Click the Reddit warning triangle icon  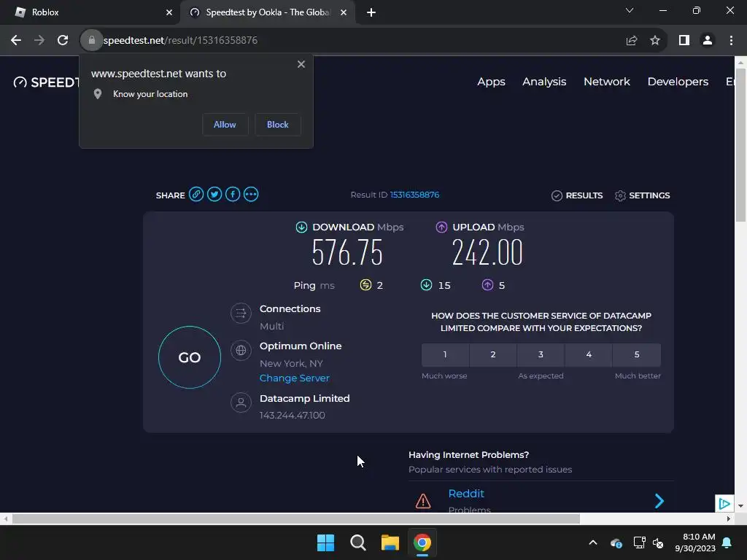tap(423, 500)
